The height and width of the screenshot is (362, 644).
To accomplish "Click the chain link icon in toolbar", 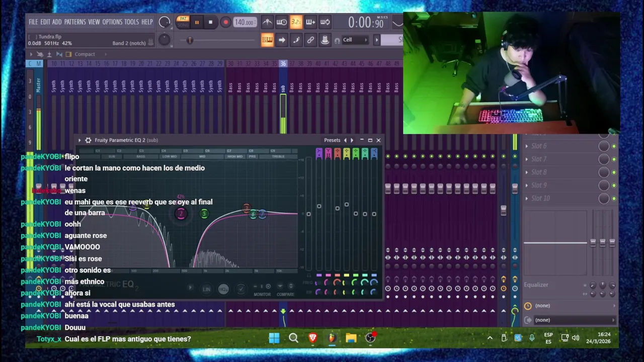I will (310, 40).
